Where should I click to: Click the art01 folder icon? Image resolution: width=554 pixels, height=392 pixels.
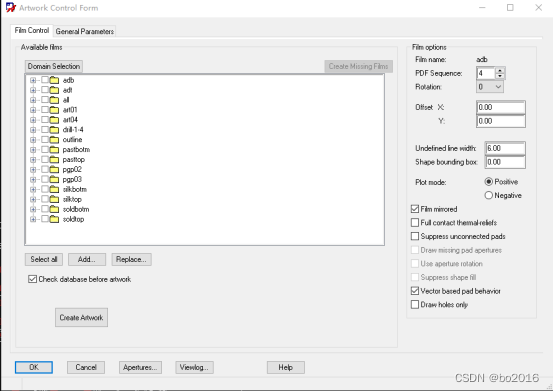54,110
